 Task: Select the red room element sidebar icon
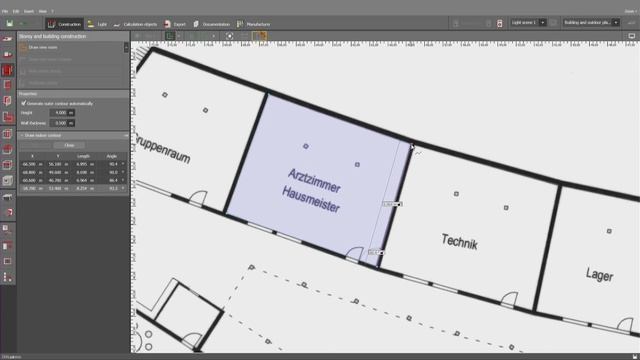coord(7,117)
